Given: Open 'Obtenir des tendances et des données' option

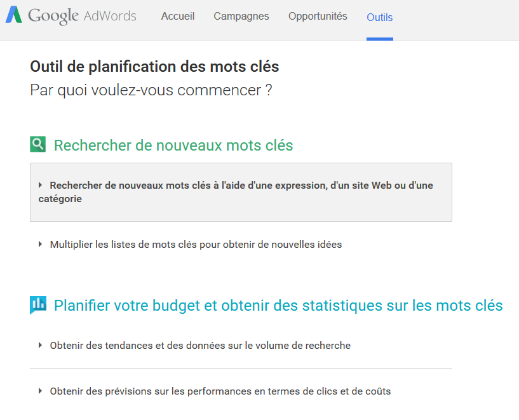Looking at the screenshot, I should click(x=200, y=346).
